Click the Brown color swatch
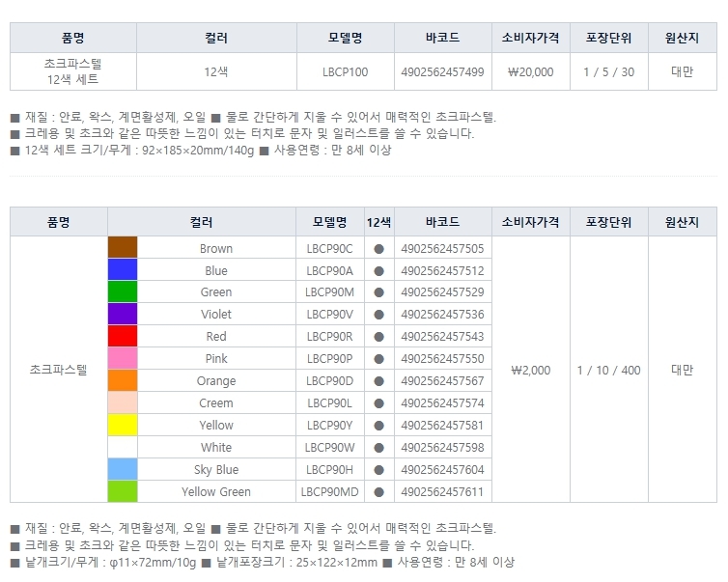Viewport: 728px width, 582px height. click(123, 248)
